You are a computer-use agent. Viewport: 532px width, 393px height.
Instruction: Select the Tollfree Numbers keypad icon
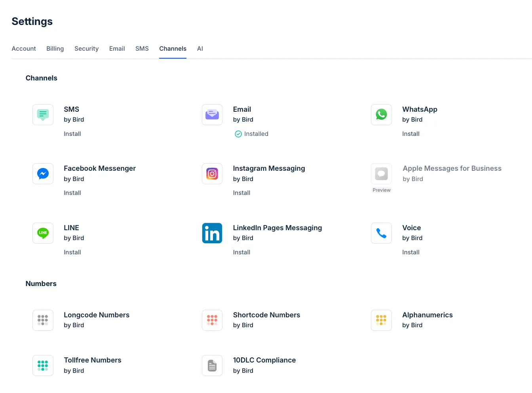[43, 365]
